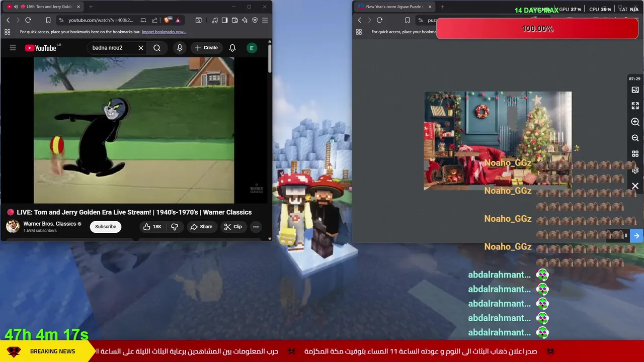Create a Clip of the stream
Viewport: 644px width, 362px height.
pyautogui.click(x=233, y=227)
